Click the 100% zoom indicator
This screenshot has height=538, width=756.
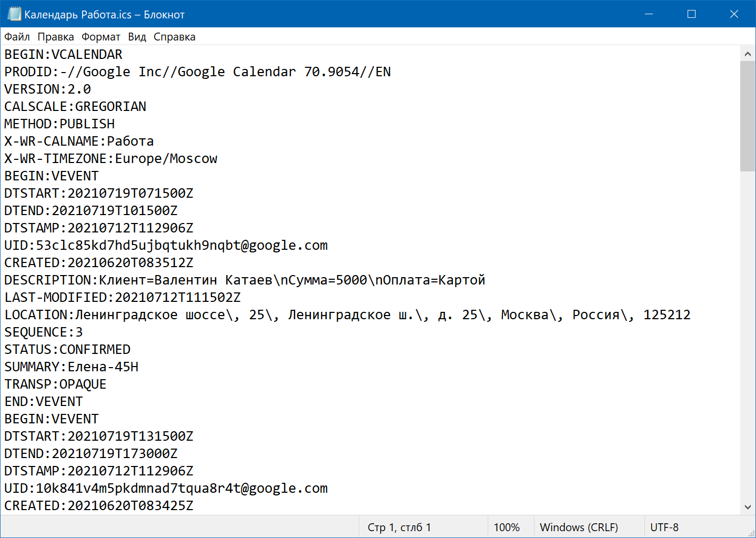pos(507,527)
